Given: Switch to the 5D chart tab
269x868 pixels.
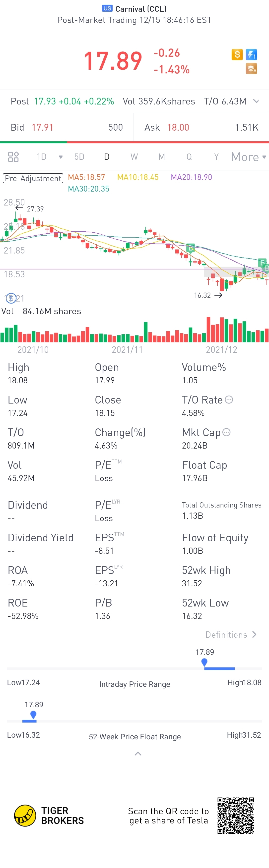Looking at the screenshot, I should 79,157.
